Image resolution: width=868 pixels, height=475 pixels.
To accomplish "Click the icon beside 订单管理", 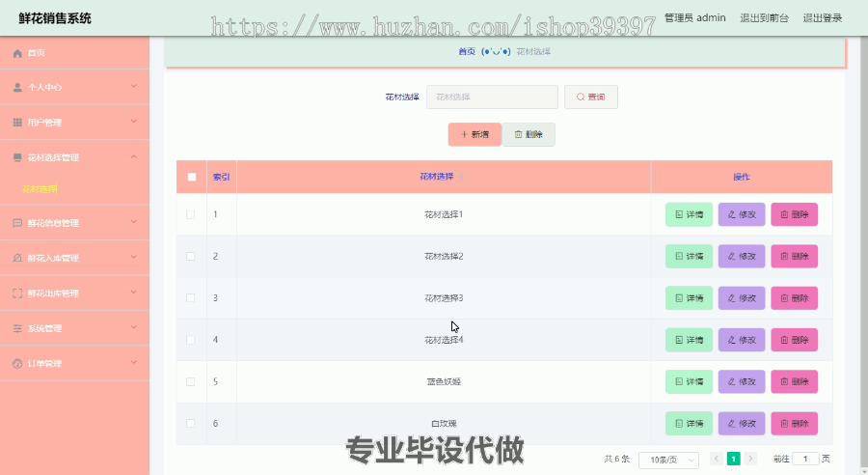I will tap(17, 364).
